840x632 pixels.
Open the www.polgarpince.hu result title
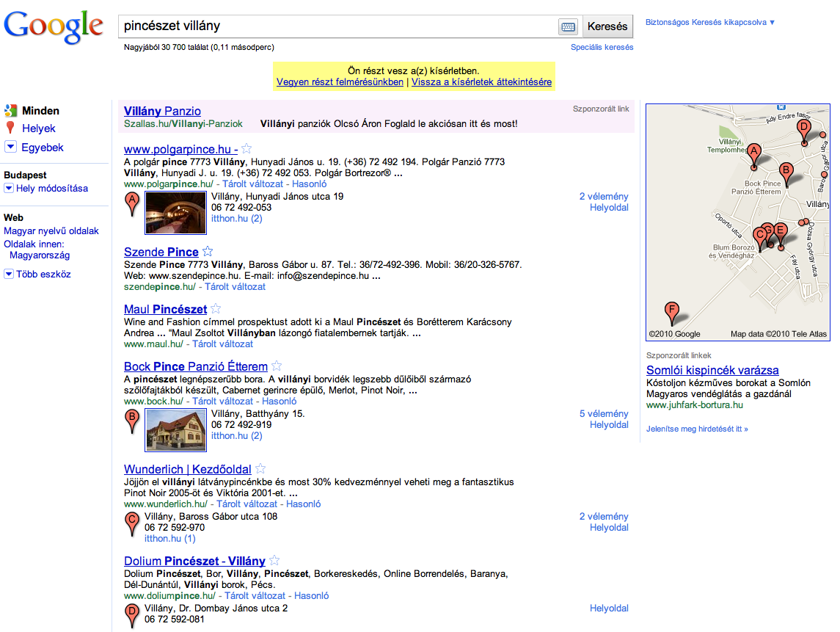point(180,150)
